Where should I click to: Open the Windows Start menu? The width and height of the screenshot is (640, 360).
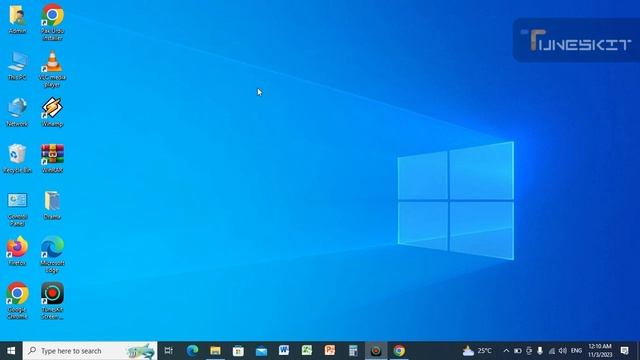[11, 351]
